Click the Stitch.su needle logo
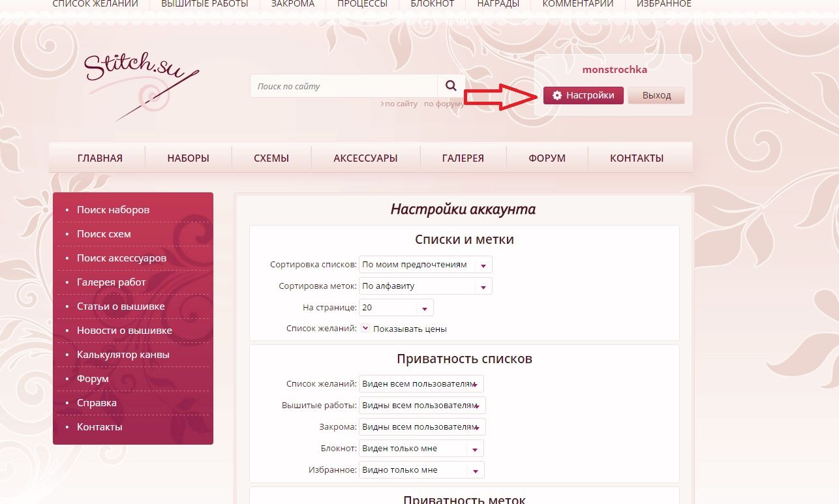This screenshot has height=504, width=839. (x=141, y=82)
